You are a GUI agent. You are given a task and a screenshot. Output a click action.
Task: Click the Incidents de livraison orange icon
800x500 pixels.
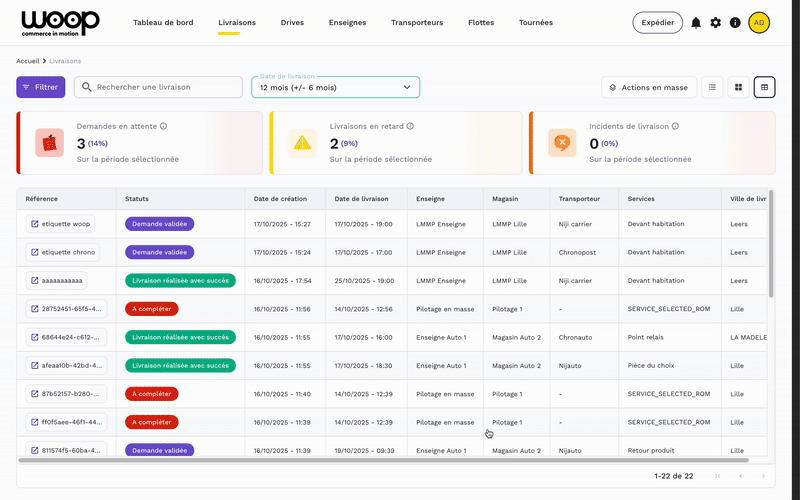point(562,143)
